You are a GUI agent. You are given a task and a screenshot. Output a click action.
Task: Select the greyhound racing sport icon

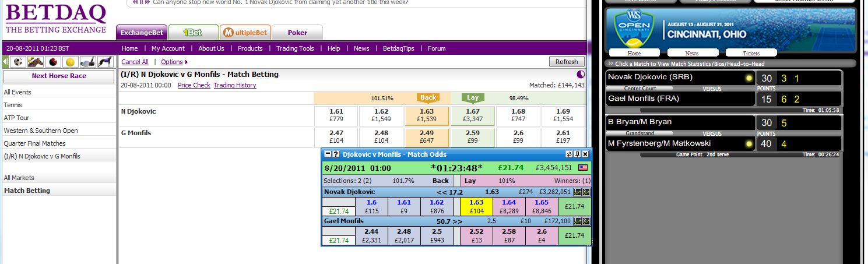105,62
